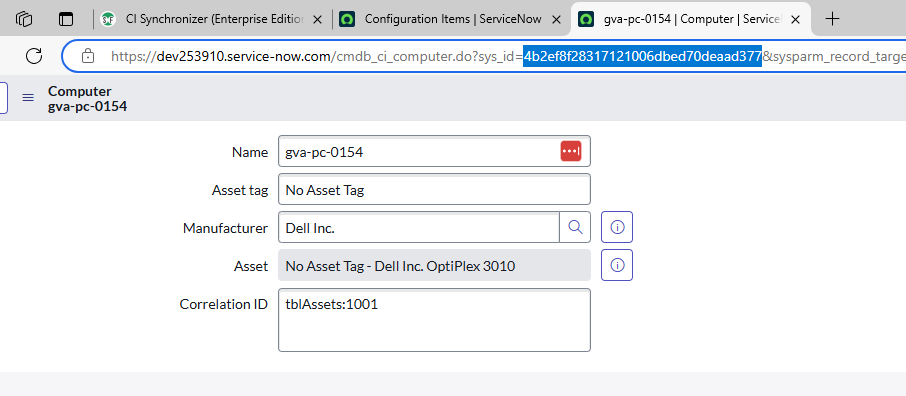This screenshot has height=396, width=906.
Task: Switch to Configuration Items ServiceNow tab
Action: tap(451, 19)
